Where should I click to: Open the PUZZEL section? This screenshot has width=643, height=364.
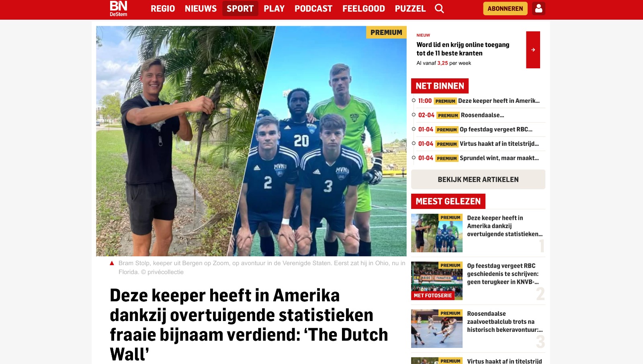[x=410, y=8]
